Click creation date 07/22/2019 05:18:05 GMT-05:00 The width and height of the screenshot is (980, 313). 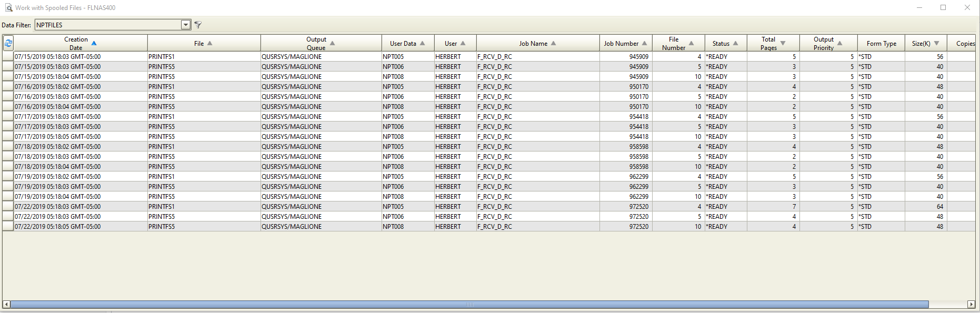coord(57,226)
